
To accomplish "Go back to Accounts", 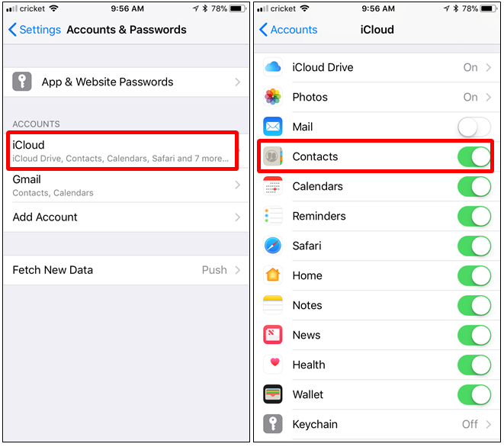I will tap(288, 30).
